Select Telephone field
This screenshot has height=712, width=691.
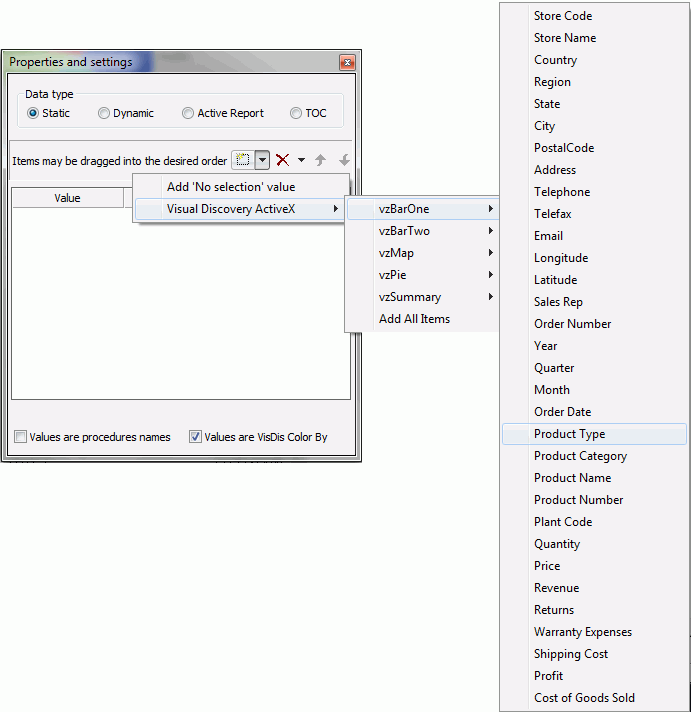[x=594, y=192]
